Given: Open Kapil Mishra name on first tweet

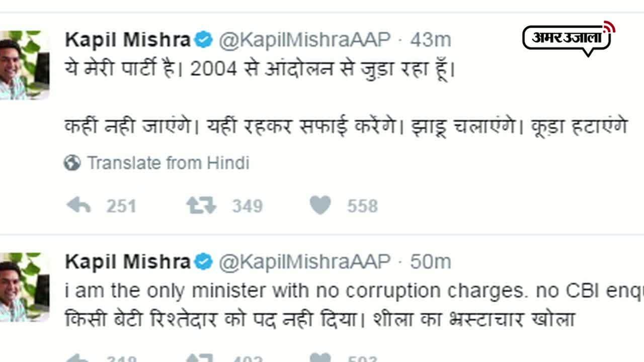Looking at the screenshot, I should pyautogui.click(x=128, y=40).
